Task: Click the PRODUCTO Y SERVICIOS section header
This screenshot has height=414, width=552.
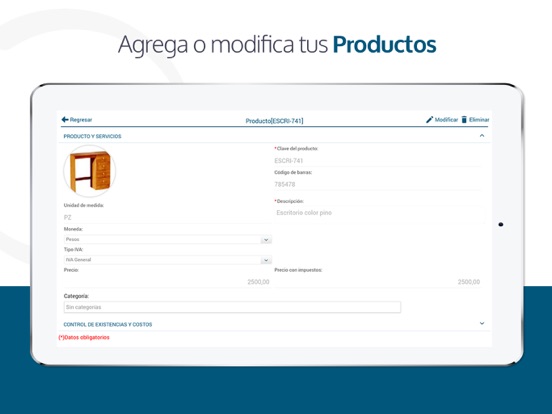Action: (x=92, y=136)
